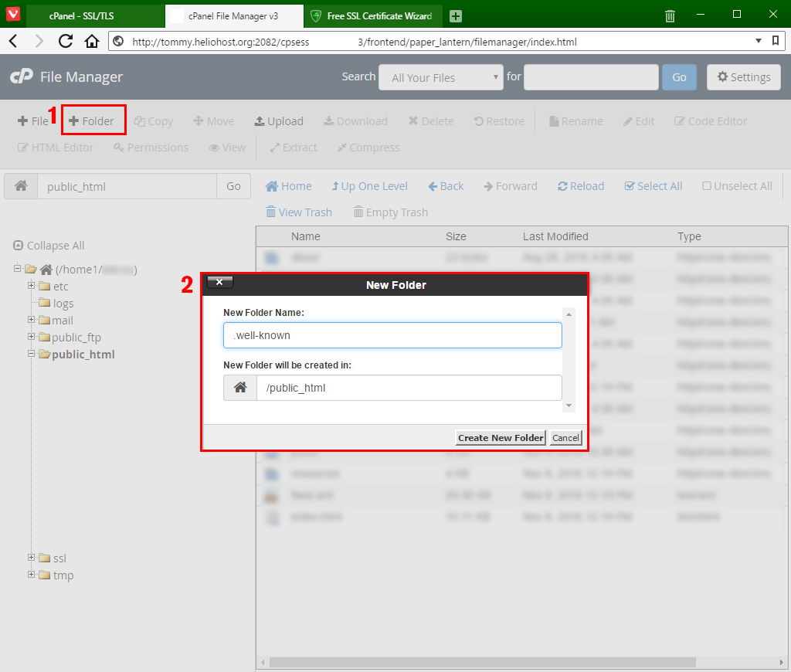Click the Forward navigation link
The image size is (791, 672).
tap(510, 186)
